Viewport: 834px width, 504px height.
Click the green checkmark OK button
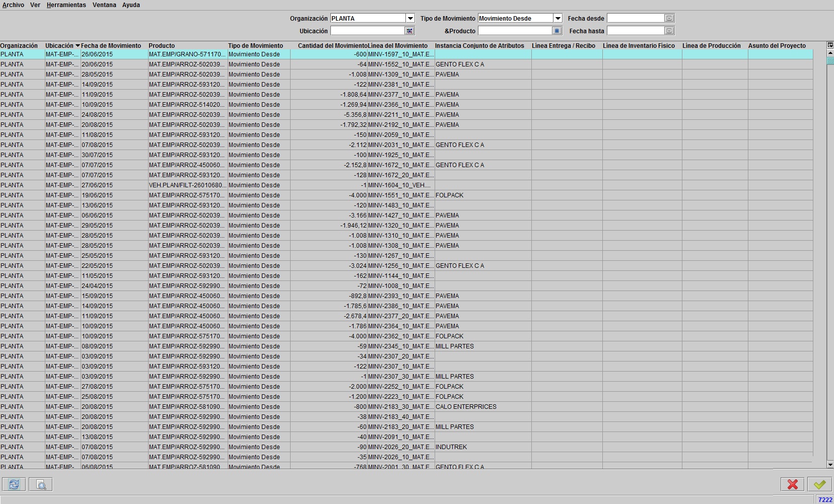(820, 484)
